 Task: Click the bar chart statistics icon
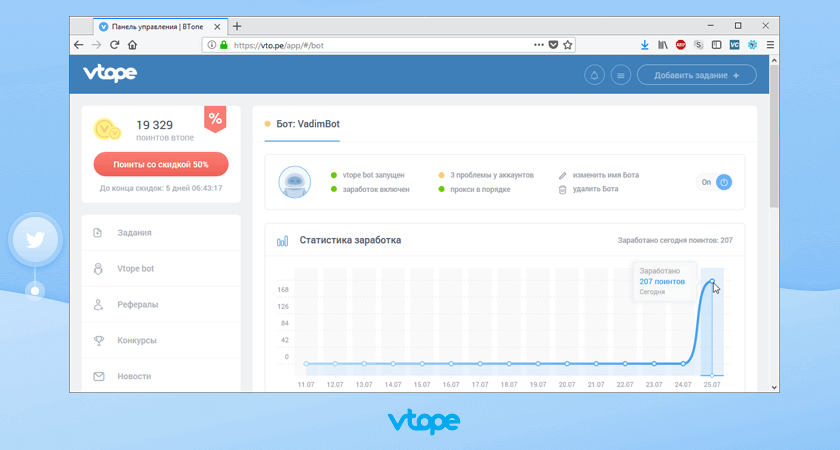point(282,241)
